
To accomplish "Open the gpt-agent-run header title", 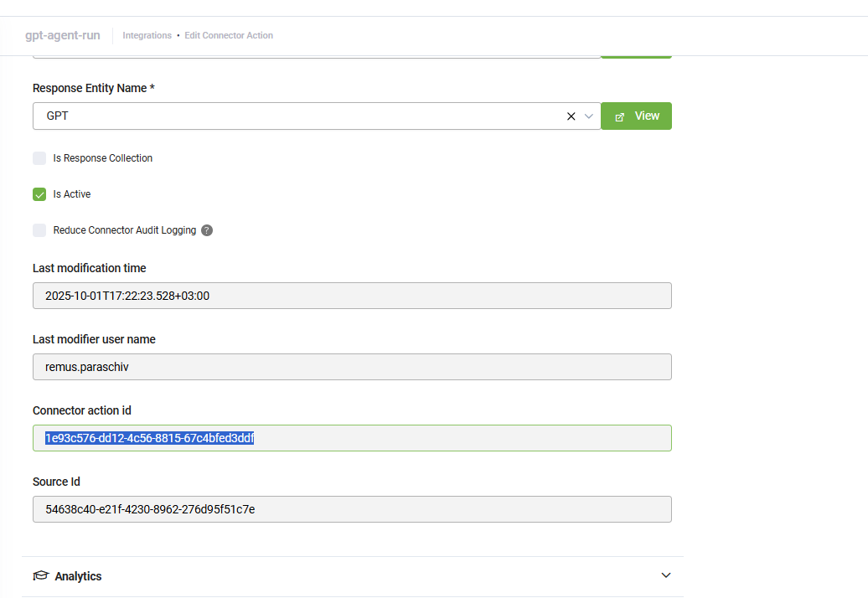I will point(63,36).
